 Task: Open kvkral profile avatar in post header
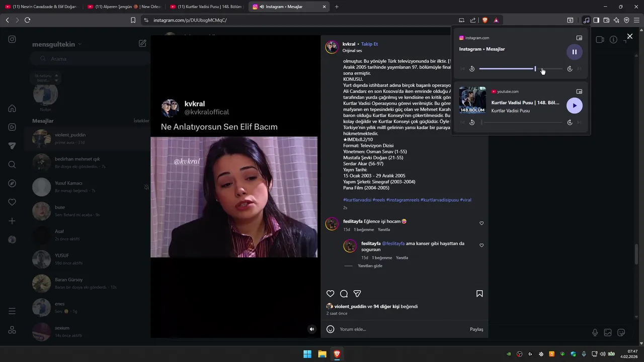point(332,47)
